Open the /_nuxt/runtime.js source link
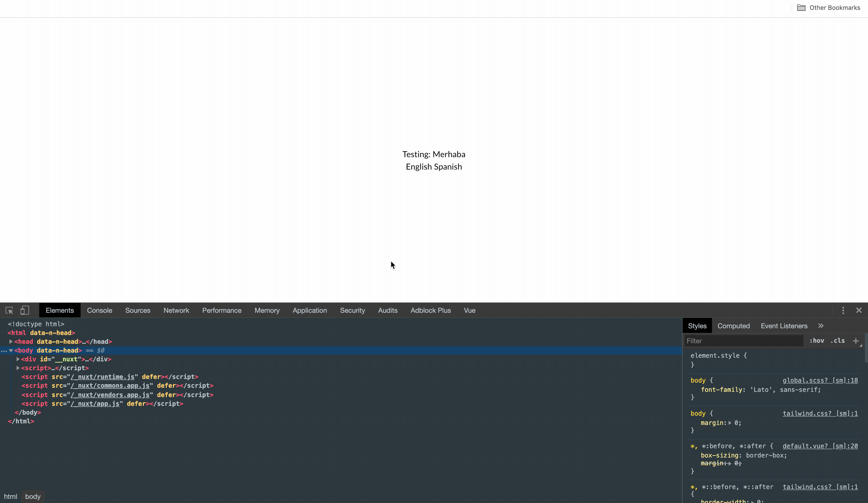This screenshot has height=503, width=868. tap(102, 377)
